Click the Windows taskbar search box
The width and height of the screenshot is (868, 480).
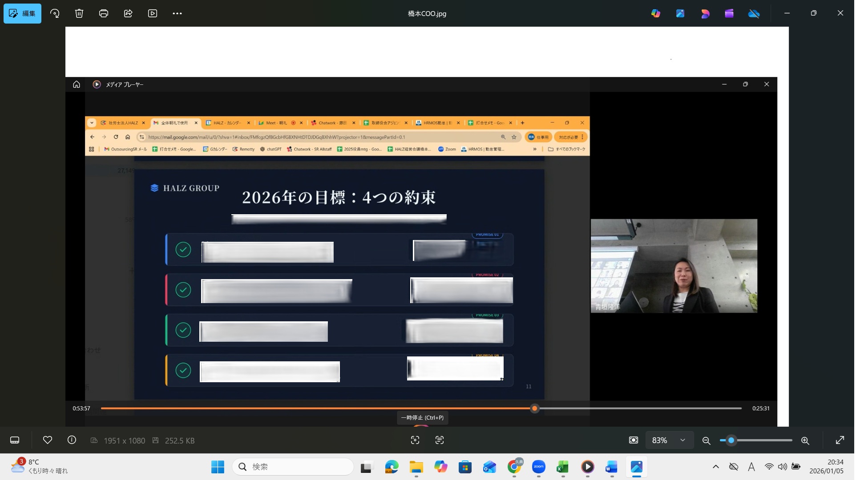point(294,467)
